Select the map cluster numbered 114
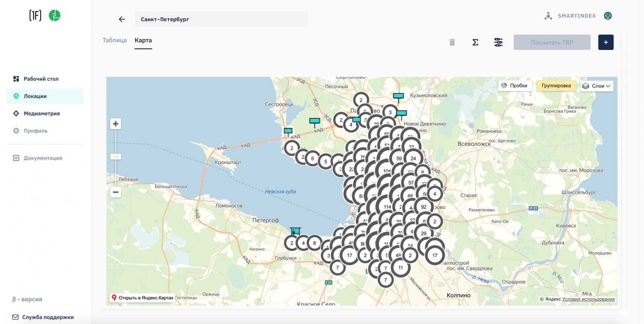The width and height of the screenshot is (644, 324). [387, 207]
